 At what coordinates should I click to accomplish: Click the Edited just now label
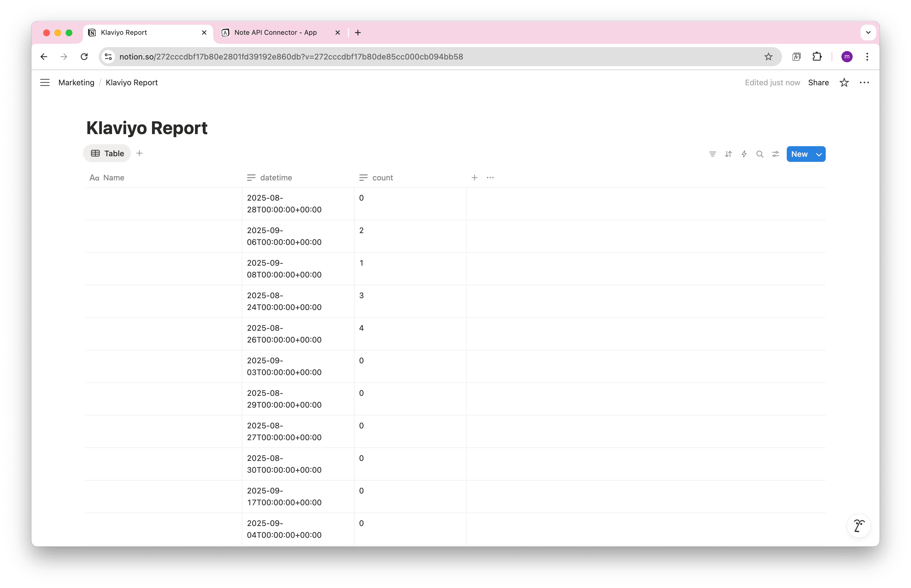click(x=772, y=82)
